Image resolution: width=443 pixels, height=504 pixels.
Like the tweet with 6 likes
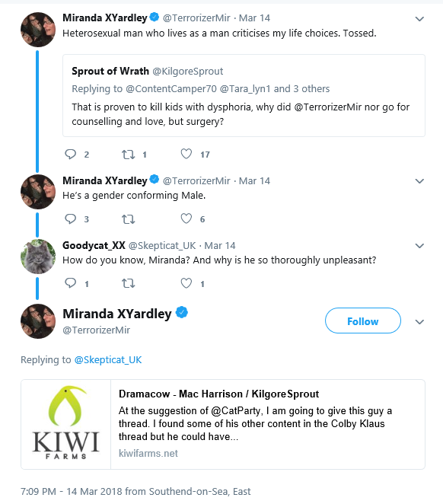pyautogui.click(x=186, y=219)
